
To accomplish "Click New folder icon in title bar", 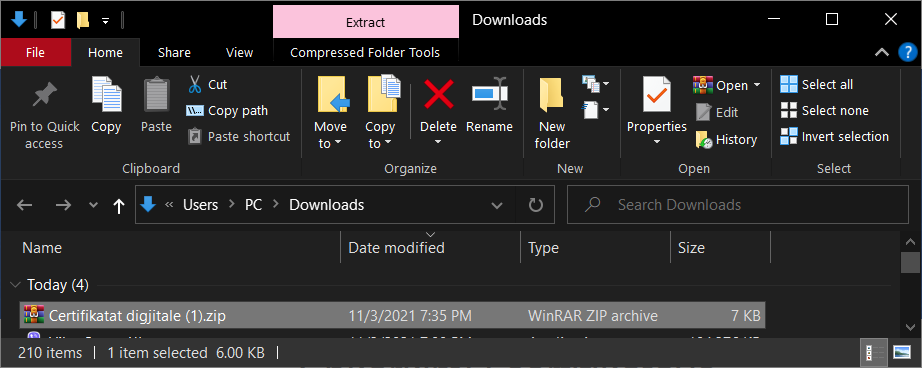I will (83, 21).
